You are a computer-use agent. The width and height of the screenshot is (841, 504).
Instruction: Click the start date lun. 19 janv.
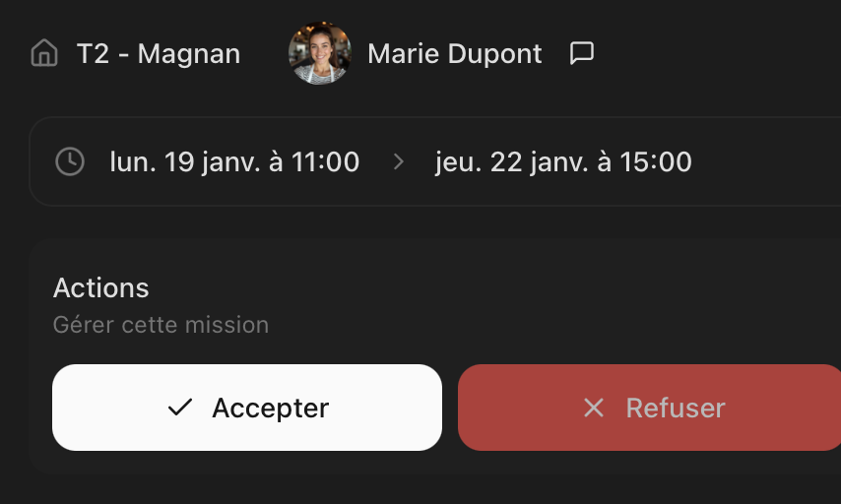[187, 161]
